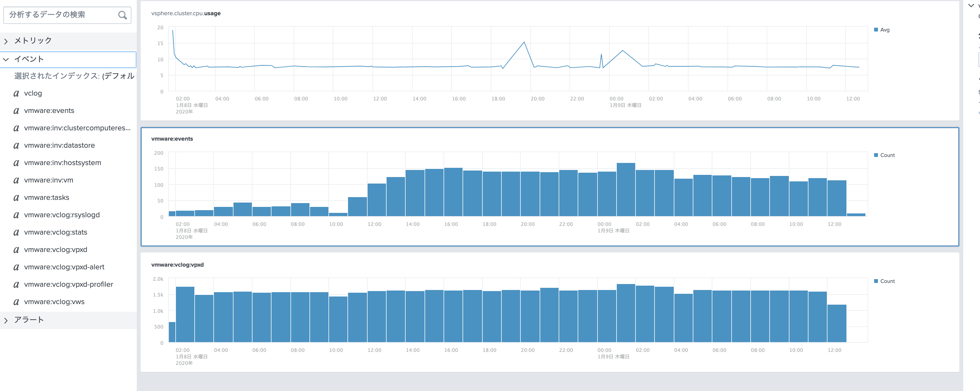Click the icon beside vmware:vclog:vpxd
The width and height of the screenshot is (980, 391).
pos(16,250)
